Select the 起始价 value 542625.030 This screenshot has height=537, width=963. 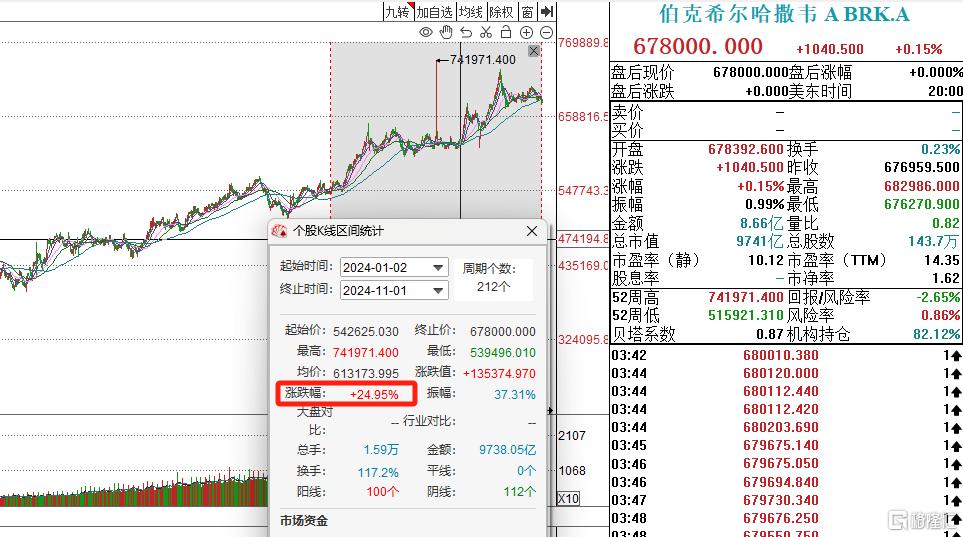pos(366,332)
